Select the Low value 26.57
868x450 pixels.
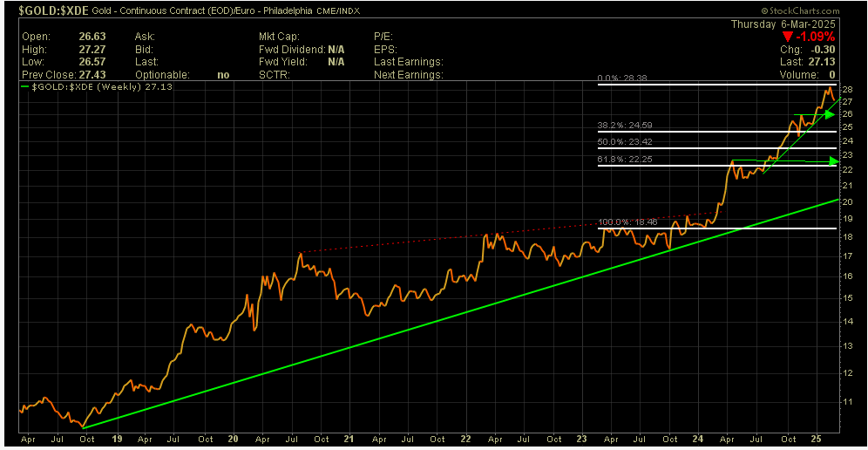(92, 62)
